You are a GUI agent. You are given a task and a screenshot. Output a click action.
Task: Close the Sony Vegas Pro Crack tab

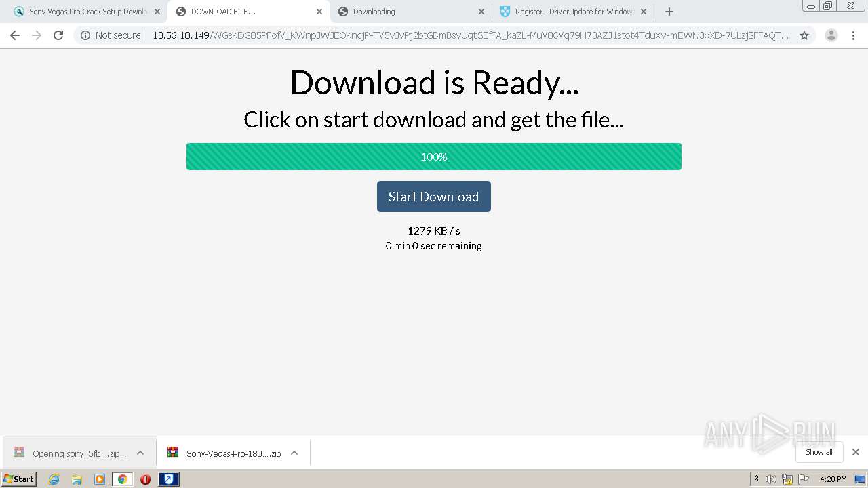[x=157, y=12]
